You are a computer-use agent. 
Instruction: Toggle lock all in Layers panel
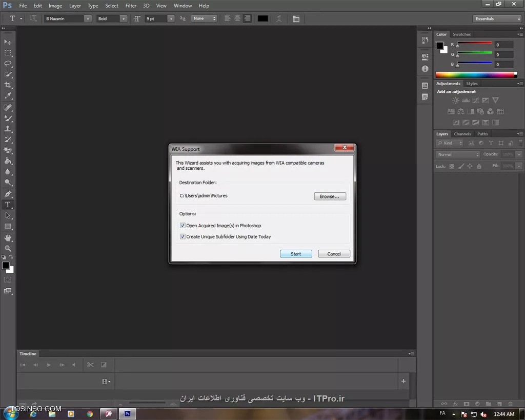click(x=479, y=166)
